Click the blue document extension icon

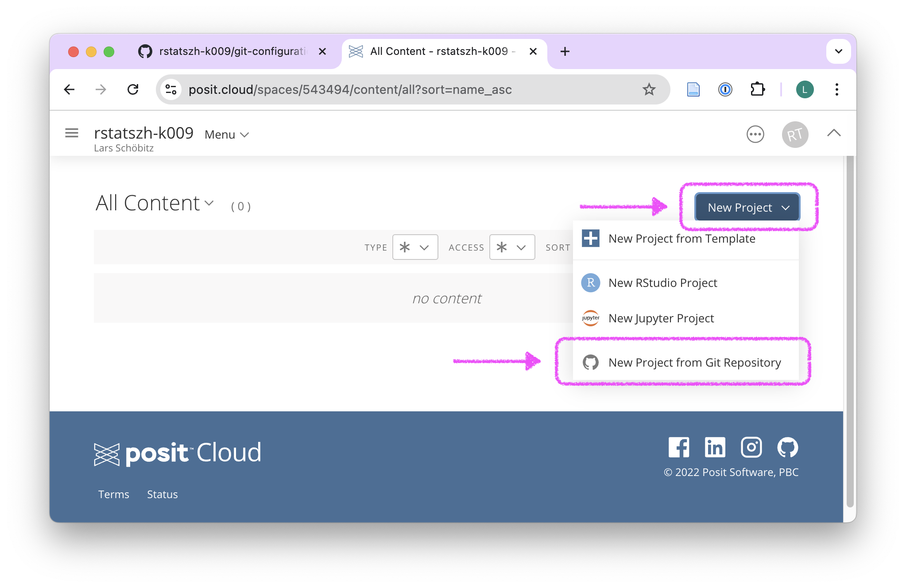693,89
